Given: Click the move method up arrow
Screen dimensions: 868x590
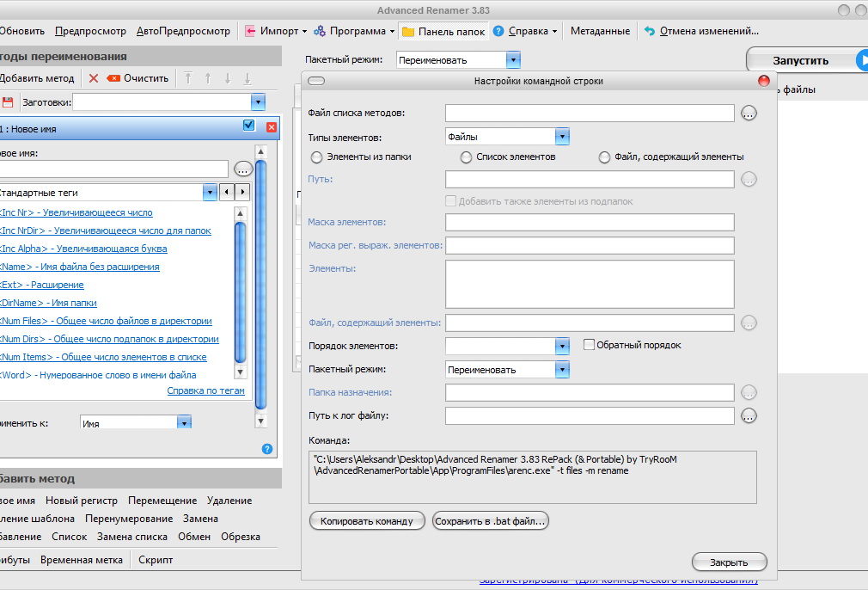Looking at the screenshot, I should (208, 78).
